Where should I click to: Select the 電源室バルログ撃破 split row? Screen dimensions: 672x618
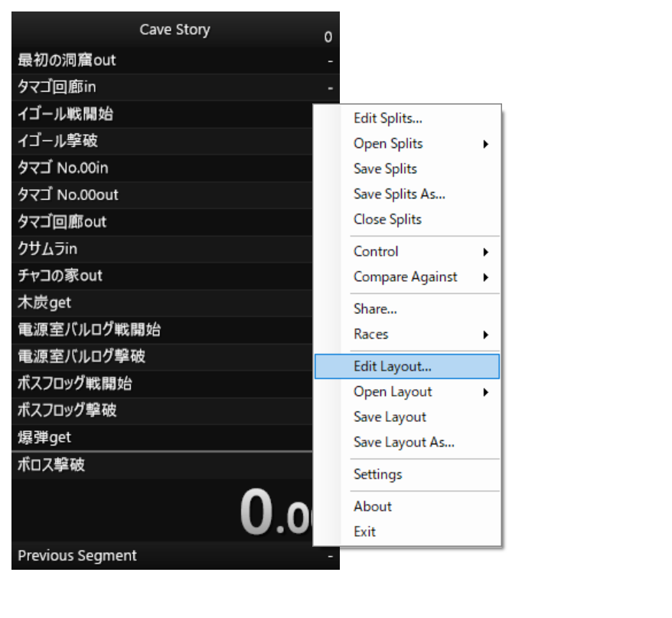(162, 357)
